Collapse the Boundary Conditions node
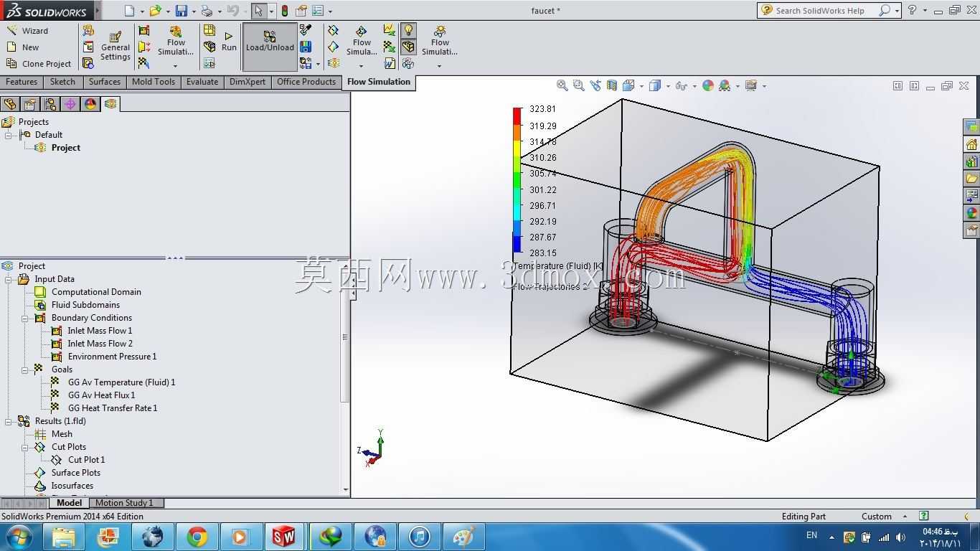 [x=25, y=318]
